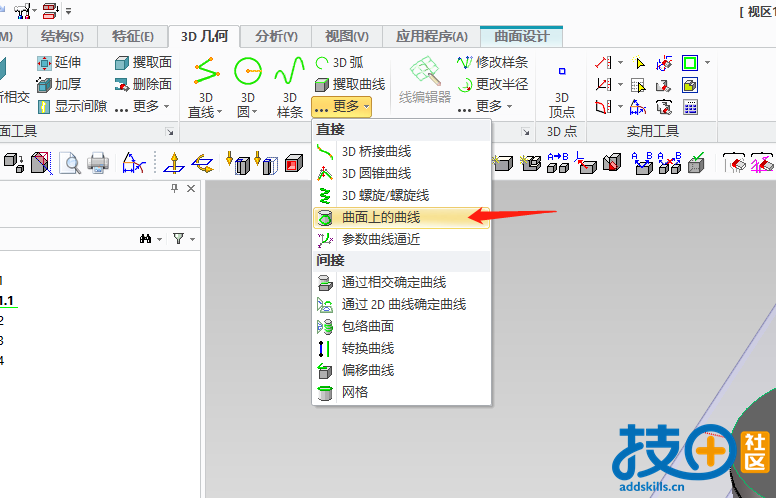The image size is (776, 498).
Task: Click the table grid utility icon
Action: 690,107
